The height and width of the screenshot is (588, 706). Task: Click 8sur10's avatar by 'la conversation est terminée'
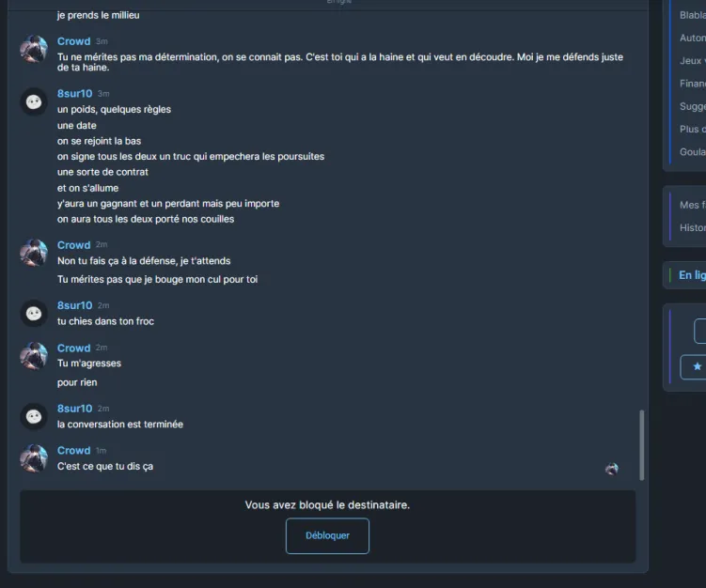34,417
